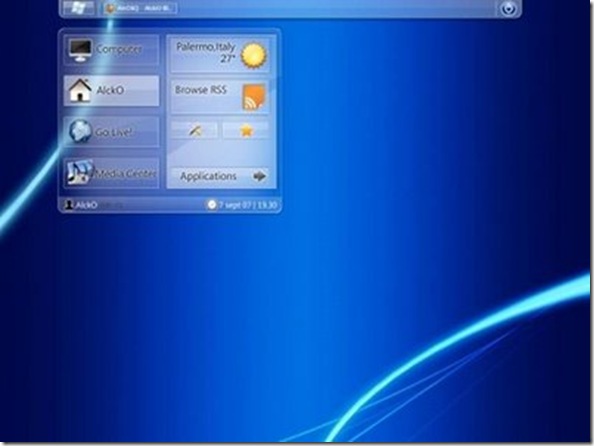Open the Palermo, Italy weather widget
Viewport: 594px width, 446px height.
coord(220,55)
